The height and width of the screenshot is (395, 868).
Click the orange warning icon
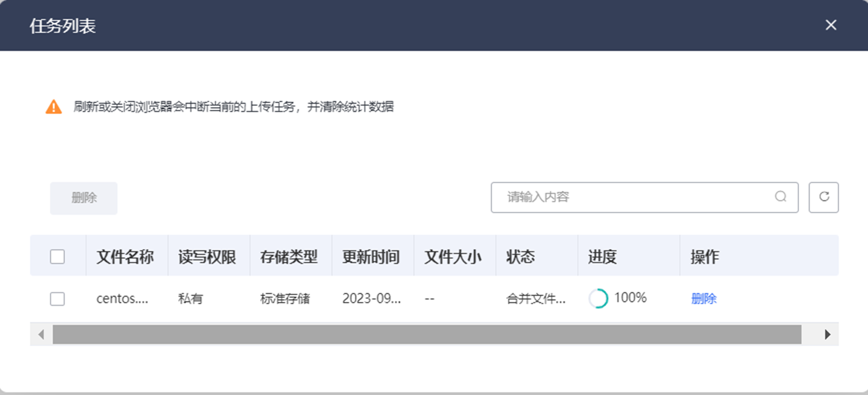(54, 107)
